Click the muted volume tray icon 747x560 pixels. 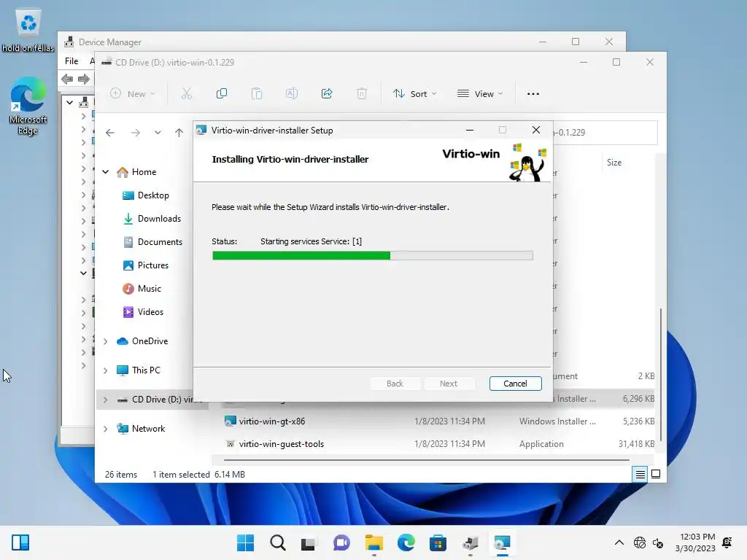[658, 542]
